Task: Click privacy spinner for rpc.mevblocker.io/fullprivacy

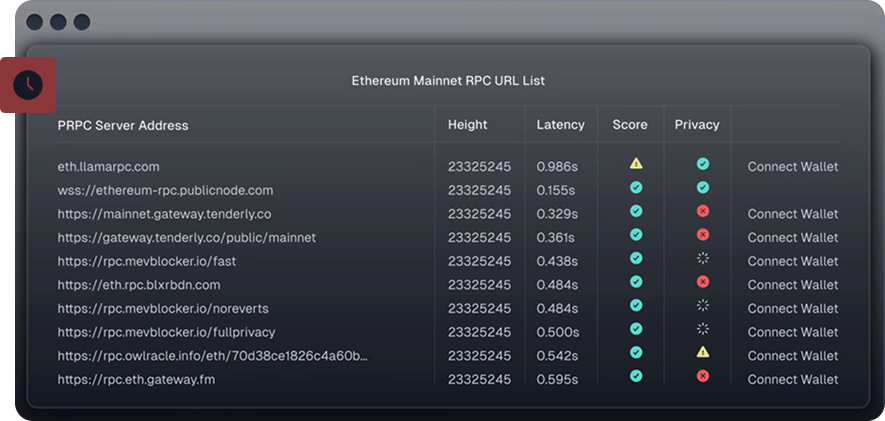Action: [703, 328]
